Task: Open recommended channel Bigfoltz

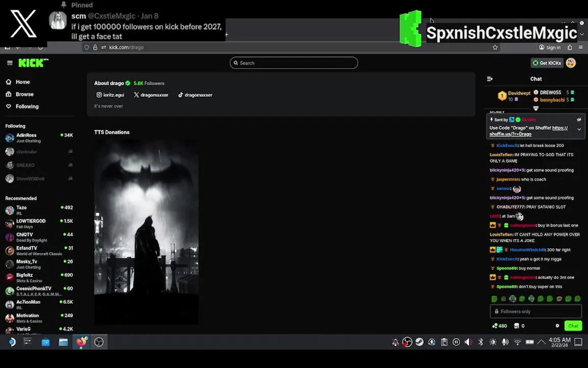Action: (x=39, y=278)
